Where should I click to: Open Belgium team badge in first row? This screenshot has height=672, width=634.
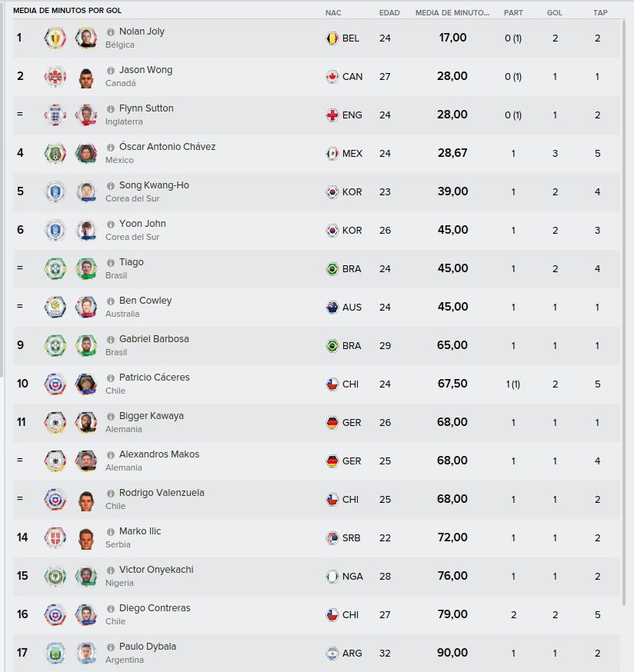(55, 38)
